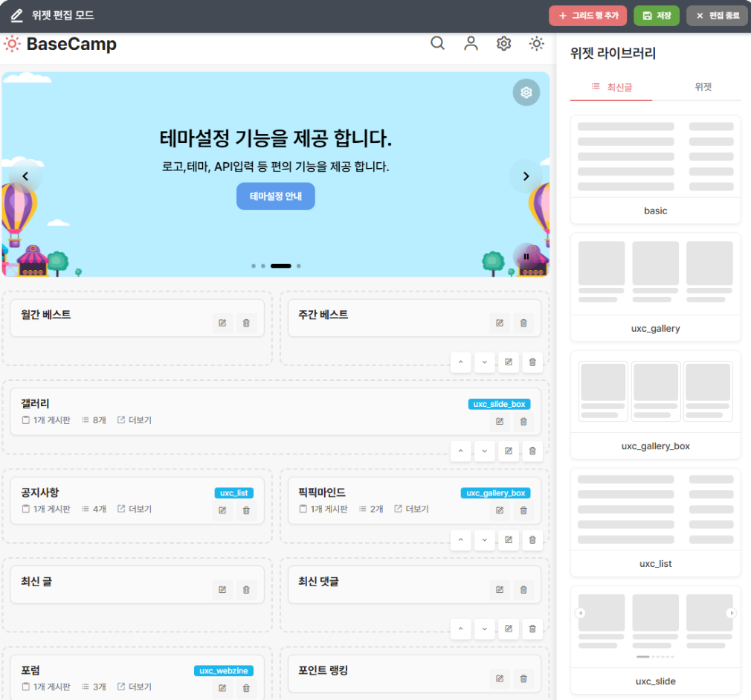Go to the previous banner slide

(25, 176)
